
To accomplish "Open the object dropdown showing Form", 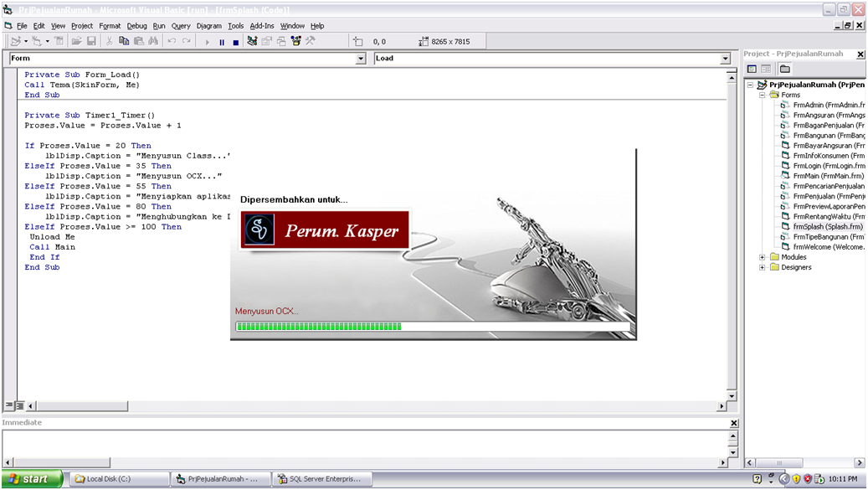I will pyautogui.click(x=361, y=58).
